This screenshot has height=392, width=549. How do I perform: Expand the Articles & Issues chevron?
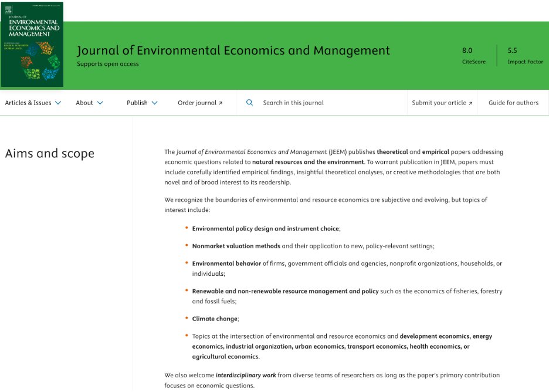[58, 103]
